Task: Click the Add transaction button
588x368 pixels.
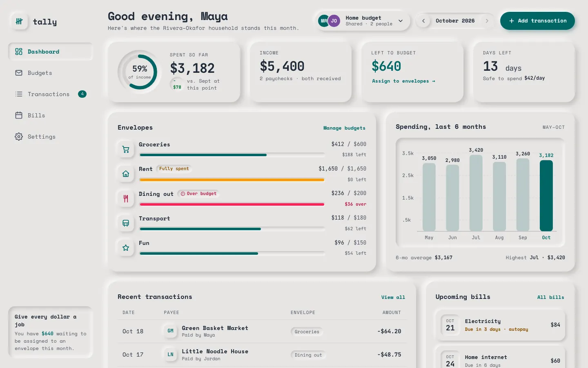Action: click(x=537, y=21)
